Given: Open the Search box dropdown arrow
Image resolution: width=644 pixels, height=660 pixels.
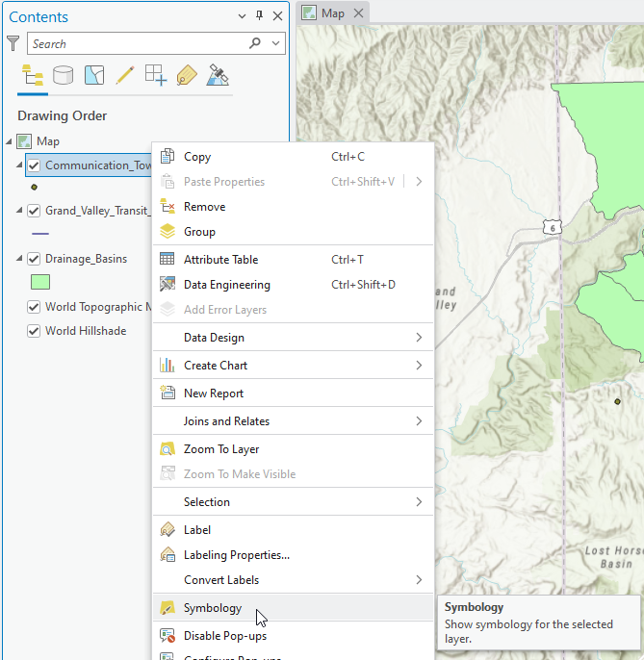Looking at the screenshot, I should pyautogui.click(x=277, y=43).
